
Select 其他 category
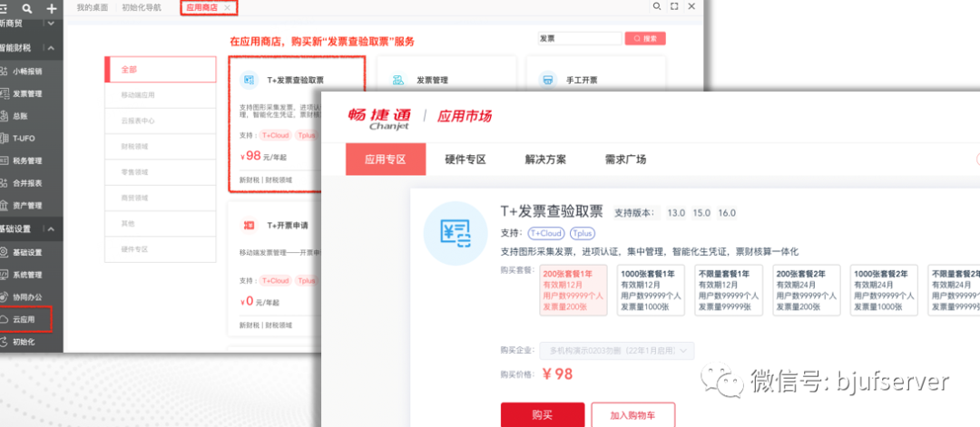[x=160, y=224]
